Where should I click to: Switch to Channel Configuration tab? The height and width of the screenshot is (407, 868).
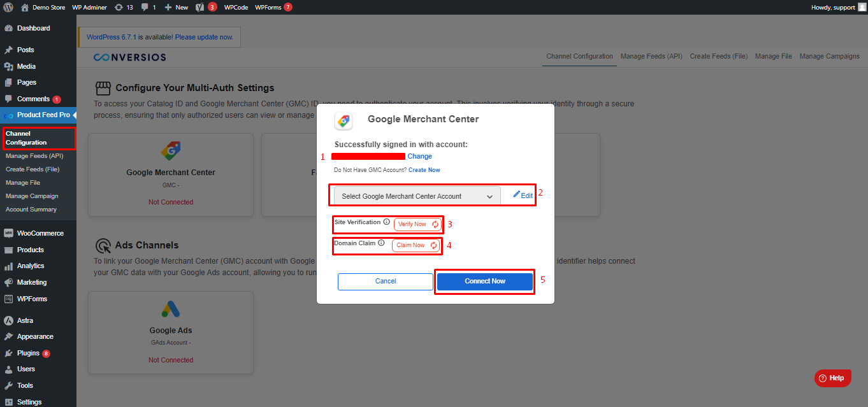tap(579, 56)
